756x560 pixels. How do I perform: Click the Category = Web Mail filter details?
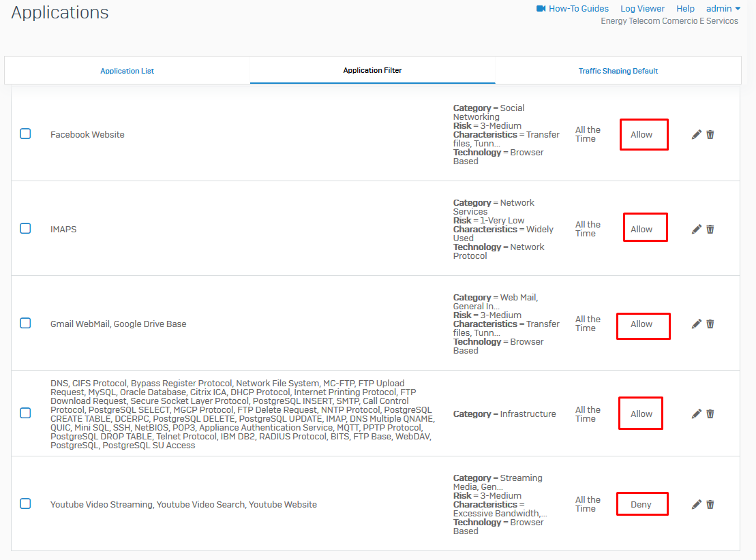pyautogui.click(x=506, y=324)
